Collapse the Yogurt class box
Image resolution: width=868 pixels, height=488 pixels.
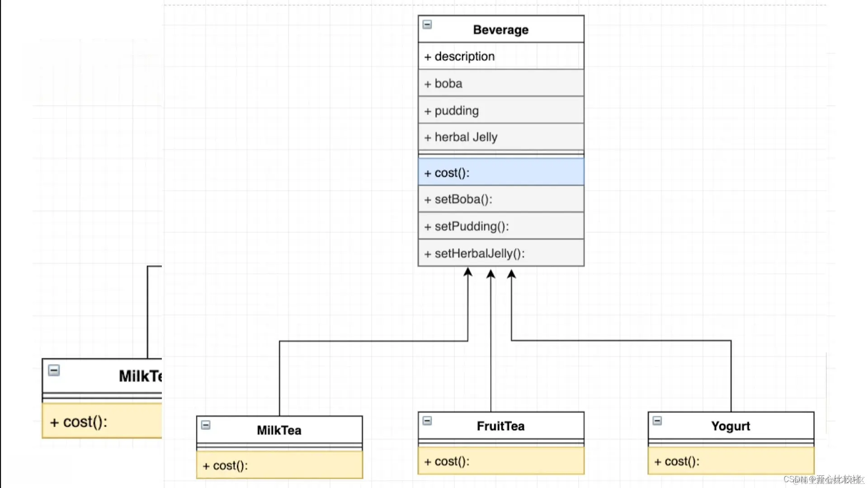point(657,421)
